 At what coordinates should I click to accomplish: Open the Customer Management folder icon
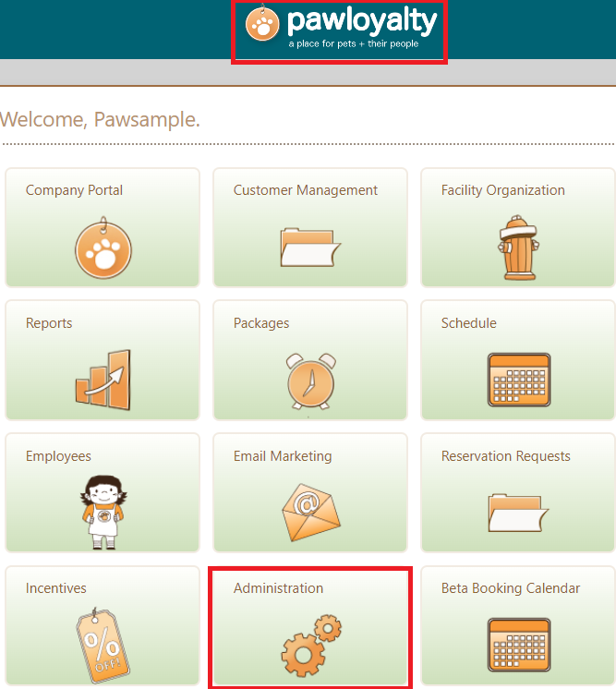pyautogui.click(x=310, y=247)
